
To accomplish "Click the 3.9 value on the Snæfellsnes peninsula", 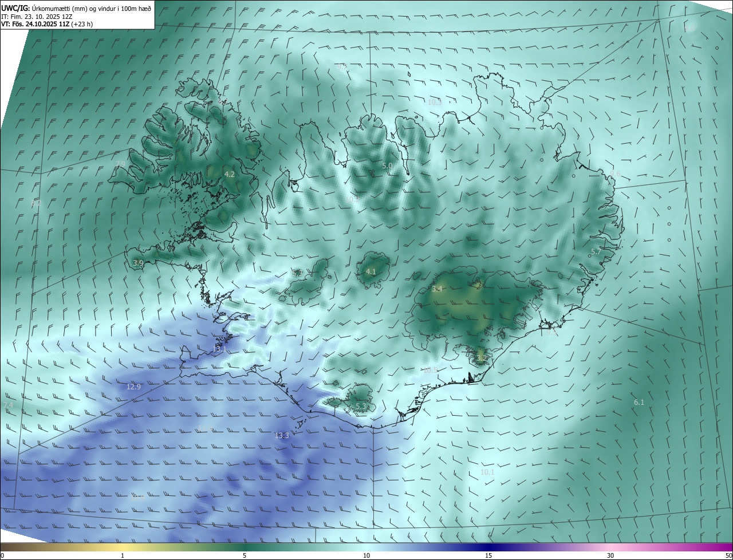I will 138,263.
